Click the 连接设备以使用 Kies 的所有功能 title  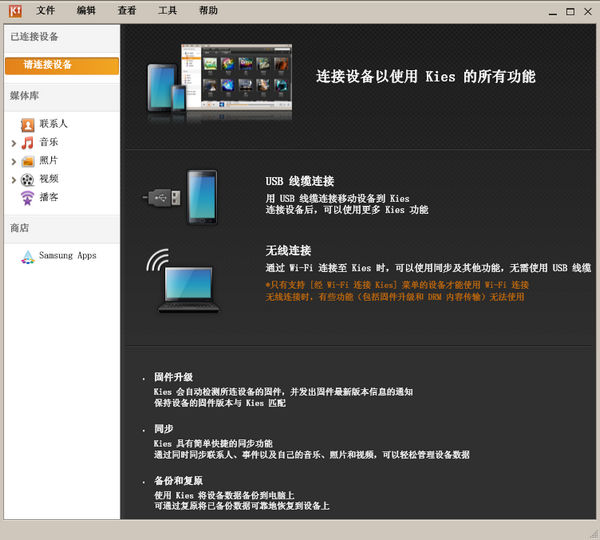pos(426,77)
